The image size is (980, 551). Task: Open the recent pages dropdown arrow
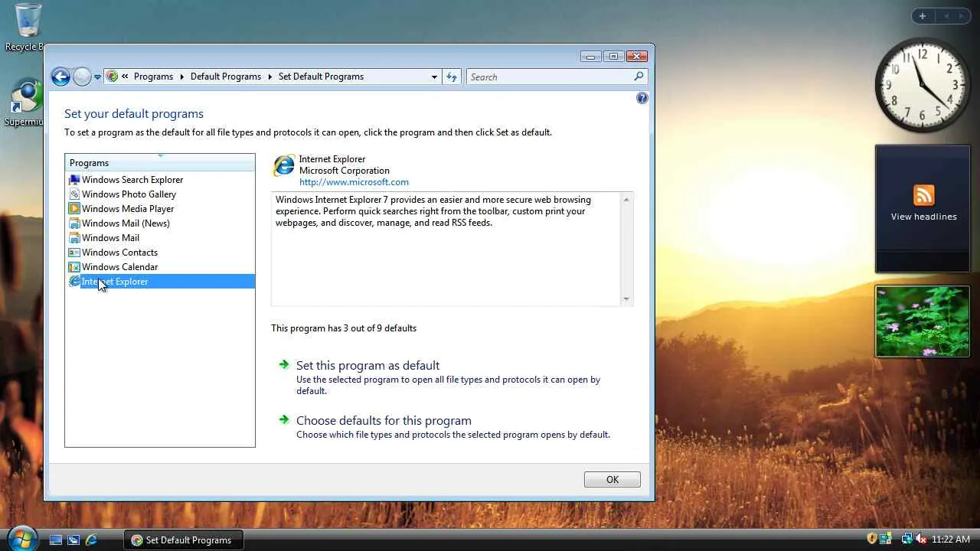[97, 77]
